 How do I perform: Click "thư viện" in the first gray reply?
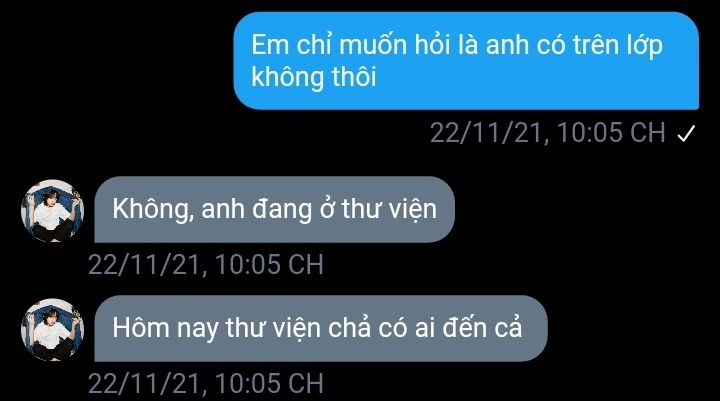coord(389,209)
